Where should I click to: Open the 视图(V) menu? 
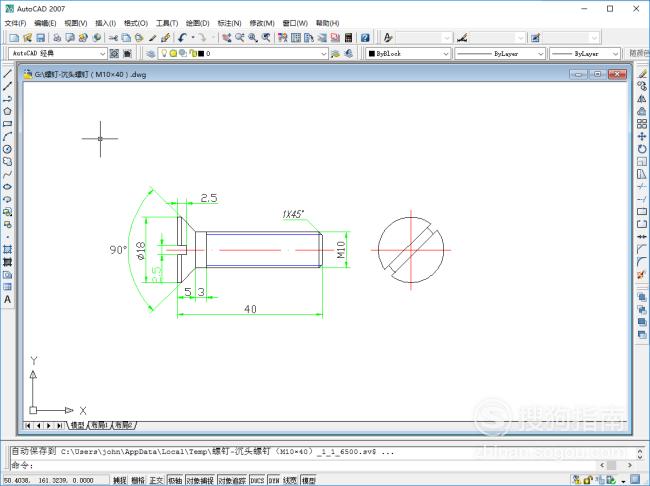tap(76, 23)
